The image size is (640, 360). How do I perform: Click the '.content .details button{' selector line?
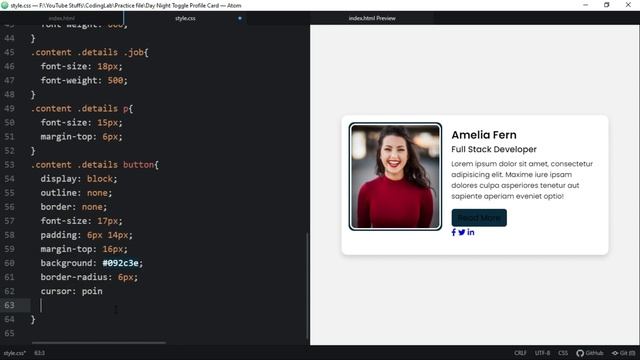pyautogui.click(x=95, y=165)
